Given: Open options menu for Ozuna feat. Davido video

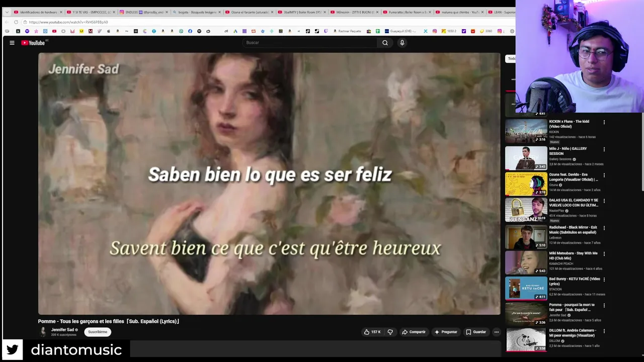Looking at the screenshot, I should click(x=604, y=175).
